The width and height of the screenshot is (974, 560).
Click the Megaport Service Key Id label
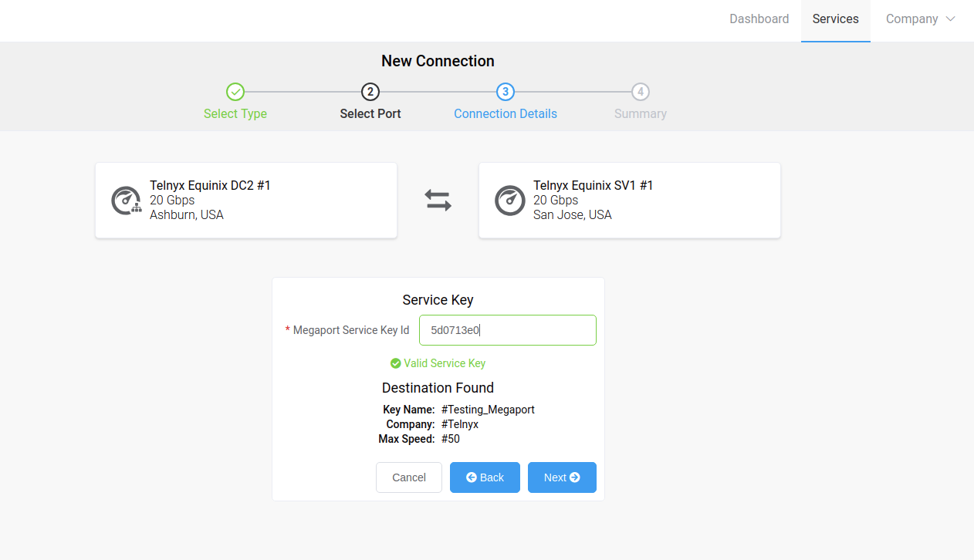(x=351, y=330)
